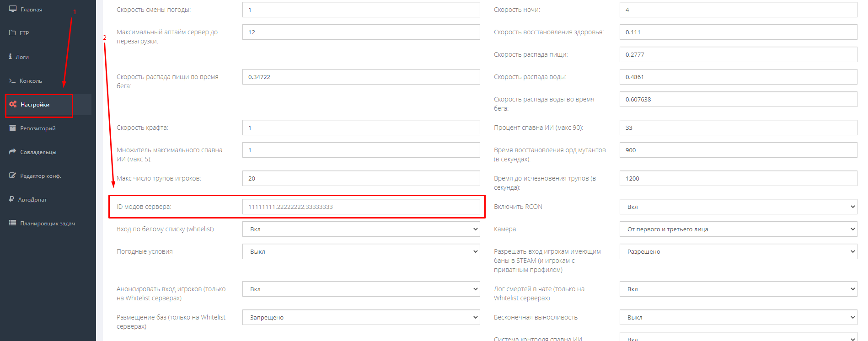868x341 pixels.
Task: Click the ruble icon next to АвтоДонат
Action: point(11,199)
